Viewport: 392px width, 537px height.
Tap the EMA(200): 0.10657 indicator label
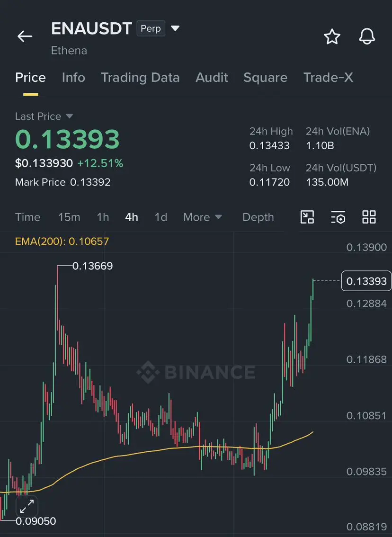click(x=62, y=242)
